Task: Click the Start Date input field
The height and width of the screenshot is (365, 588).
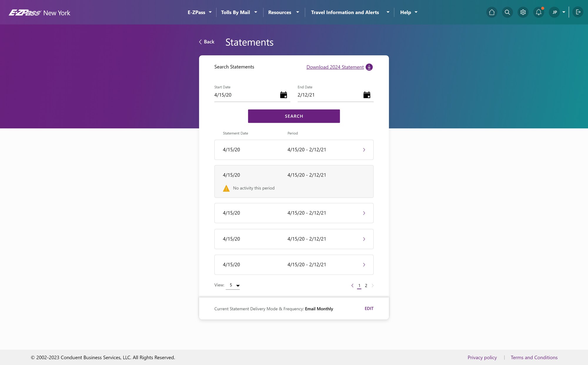Action: 252,95
